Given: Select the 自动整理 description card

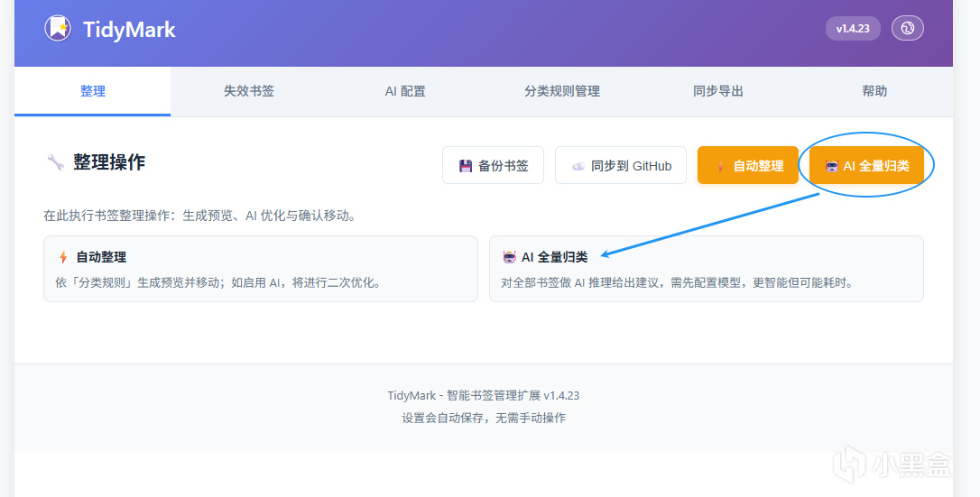Looking at the screenshot, I should click(x=261, y=269).
